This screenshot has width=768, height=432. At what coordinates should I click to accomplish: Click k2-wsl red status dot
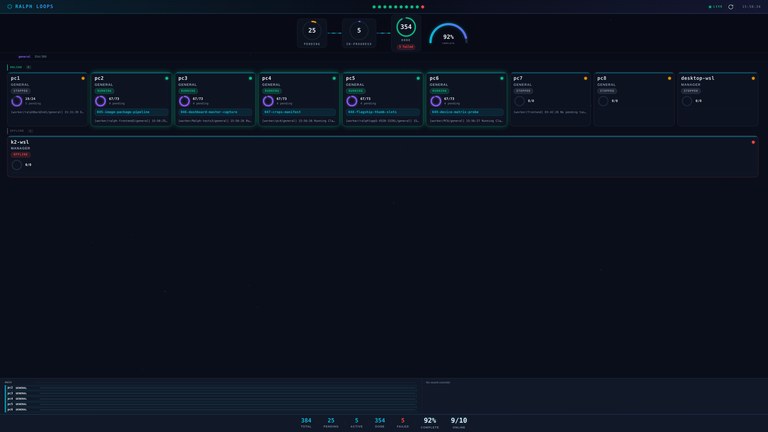(x=753, y=142)
